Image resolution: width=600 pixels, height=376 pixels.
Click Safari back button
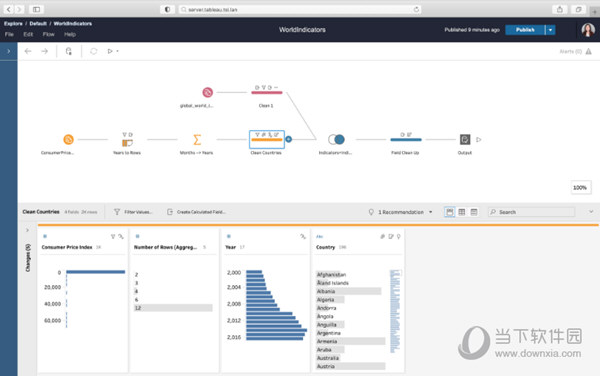(x=8, y=9)
